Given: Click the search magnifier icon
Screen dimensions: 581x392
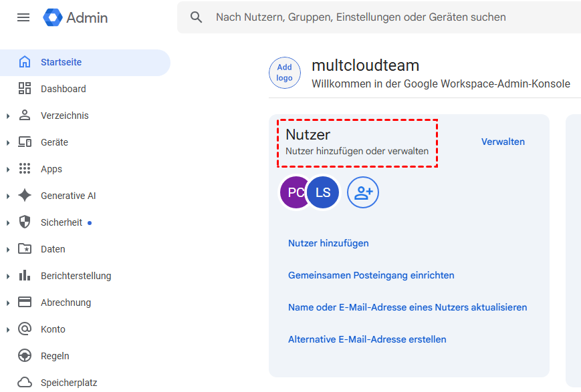Looking at the screenshot, I should 196,17.
